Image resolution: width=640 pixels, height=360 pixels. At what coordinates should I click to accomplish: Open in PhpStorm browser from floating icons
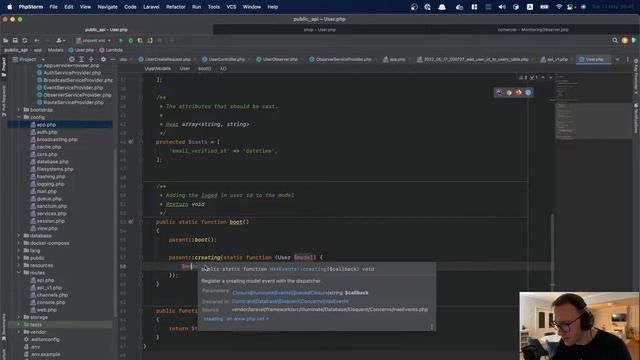pyautogui.click(x=499, y=93)
